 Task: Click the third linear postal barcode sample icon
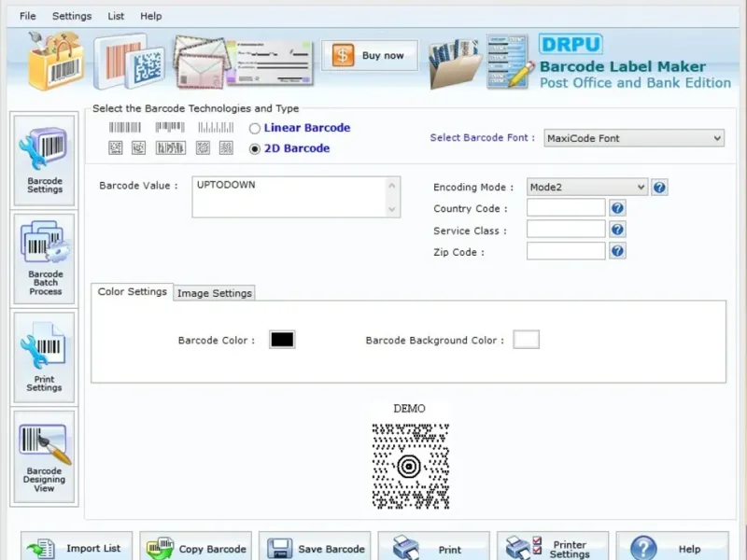[216, 127]
